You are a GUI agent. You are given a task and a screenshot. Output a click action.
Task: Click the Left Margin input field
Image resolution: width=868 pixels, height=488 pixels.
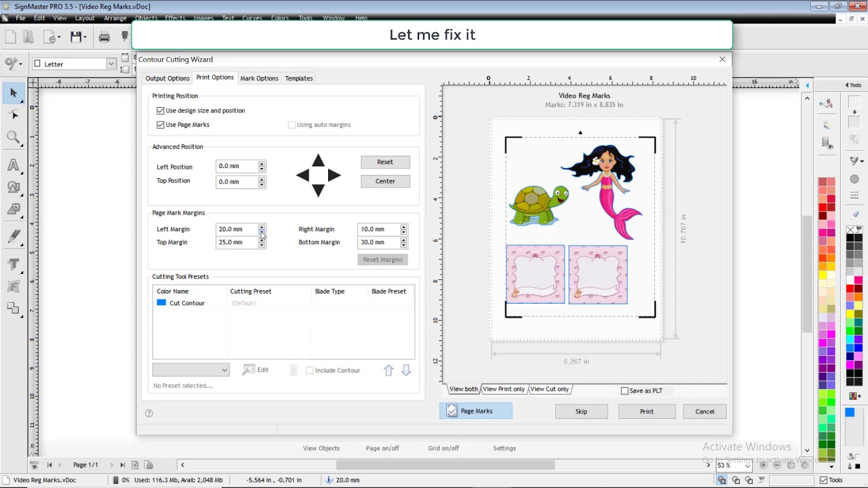click(x=237, y=229)
